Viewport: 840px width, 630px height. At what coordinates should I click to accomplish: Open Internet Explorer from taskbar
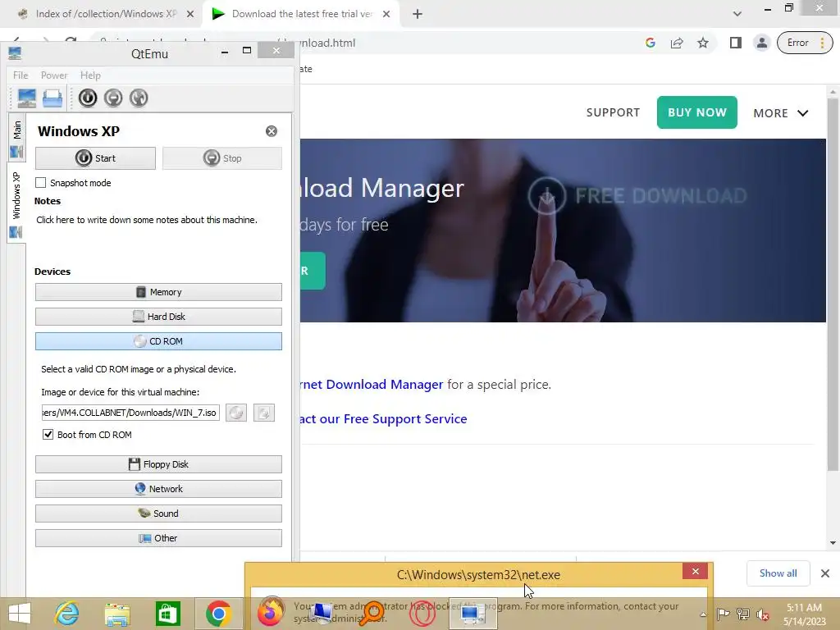pos(67,614)
